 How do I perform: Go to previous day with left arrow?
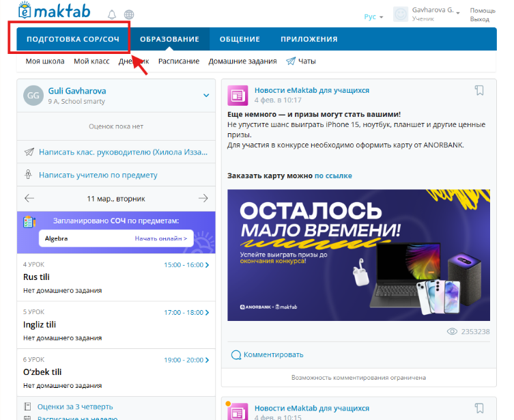point(29,199)
